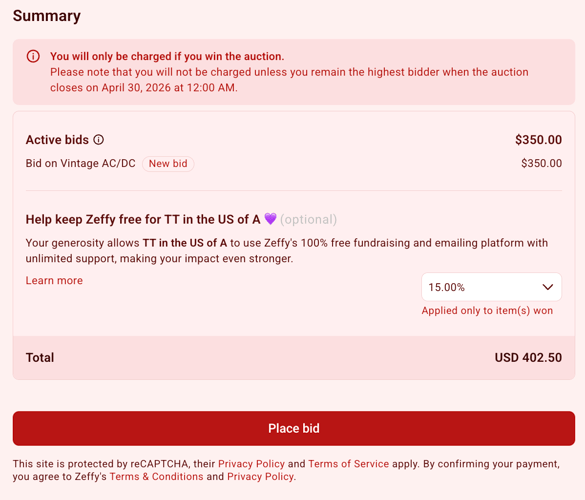Open Zeffy's Privacy Policy link
Screen dimensions: 585x500
(260, 476)
